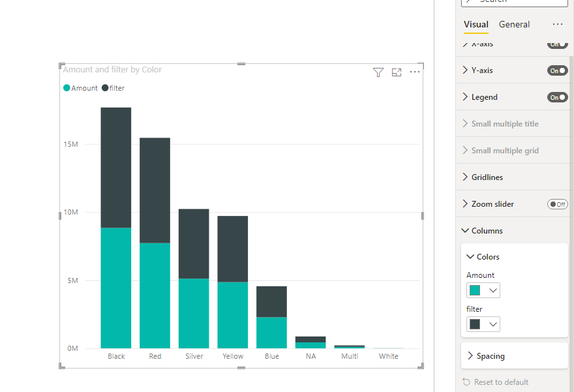Viewport: 574px width, 392px height.
Task: Expand the Zoom slider section
Action: pyautogui.click(x=465, y=204)
